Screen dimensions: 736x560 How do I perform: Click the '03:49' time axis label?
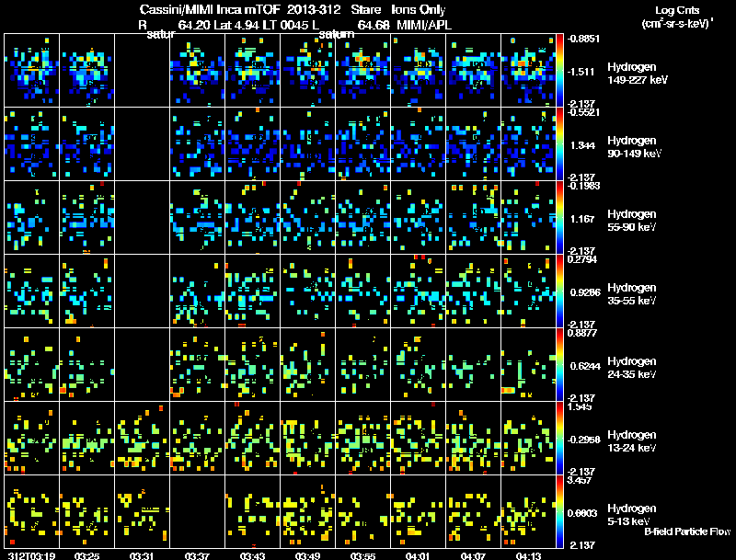(308, 555)
